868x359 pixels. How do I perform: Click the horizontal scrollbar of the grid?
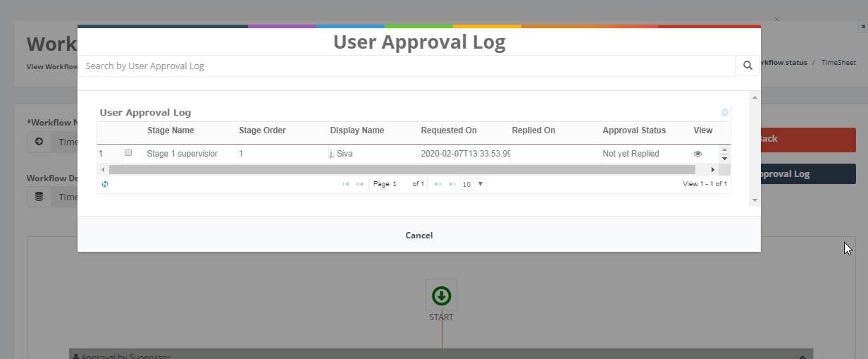coord(402,170)
